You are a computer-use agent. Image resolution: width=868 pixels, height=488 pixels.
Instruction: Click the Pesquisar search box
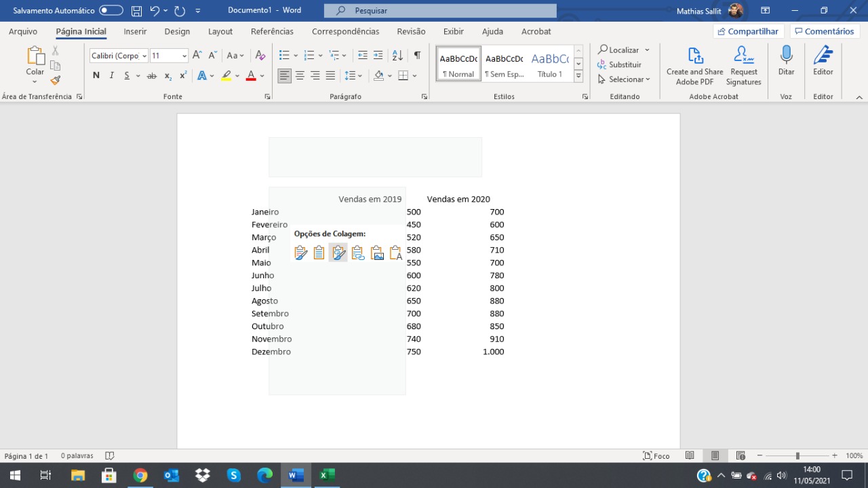(440, 11)
